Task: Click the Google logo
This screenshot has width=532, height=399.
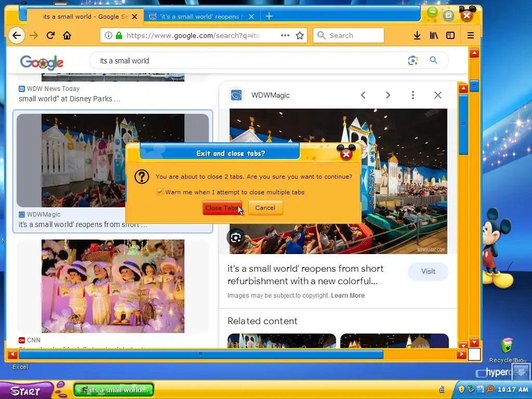Action: pos(42,62)
